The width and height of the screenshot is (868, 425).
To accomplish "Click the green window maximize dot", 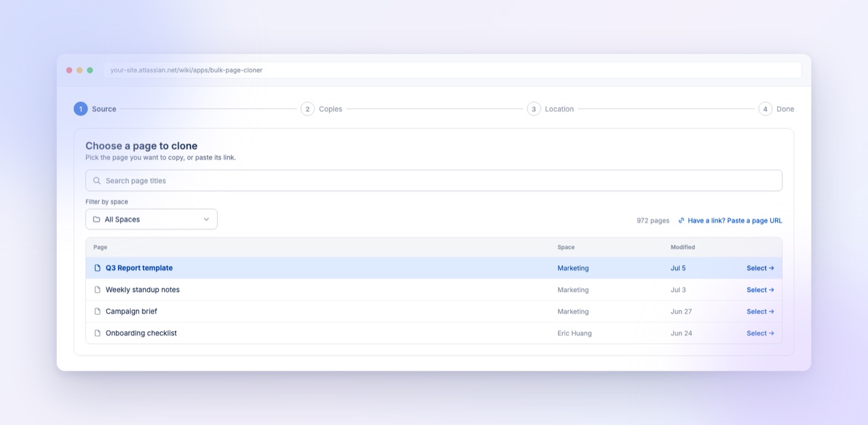I will click(x=90, y=70).
